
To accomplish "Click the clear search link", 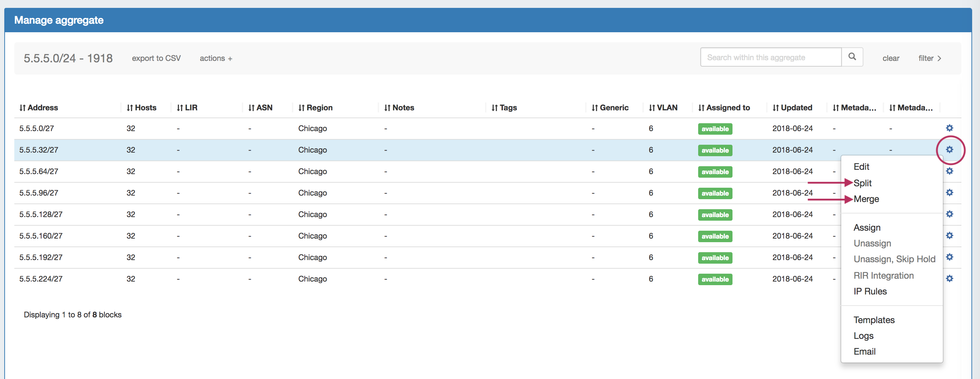I will [891, 58].
